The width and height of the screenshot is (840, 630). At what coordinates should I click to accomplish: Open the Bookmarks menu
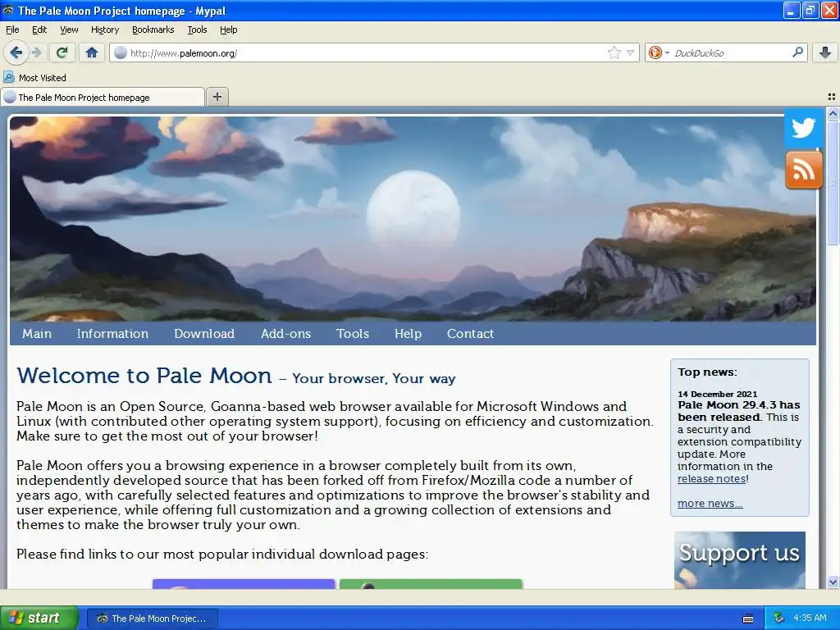(x=153, y=30)
